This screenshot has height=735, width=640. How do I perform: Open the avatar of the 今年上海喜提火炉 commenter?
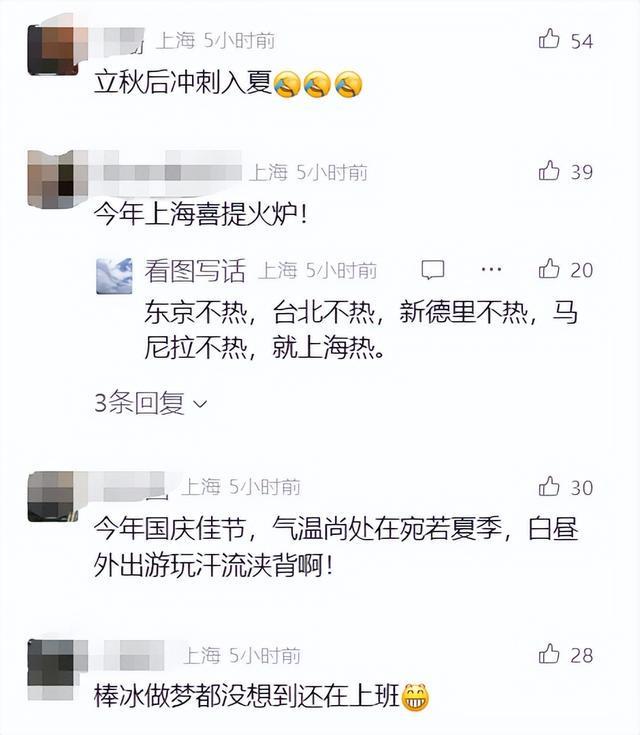[x=53, y=180]
